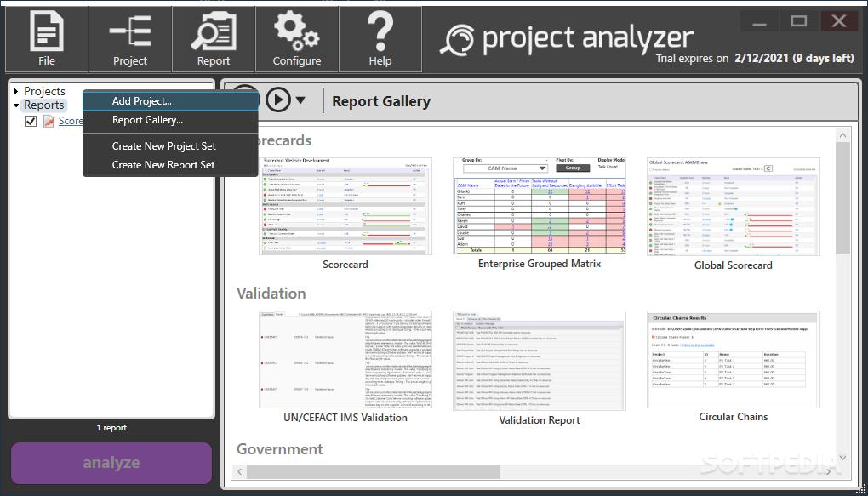Open the Global Scorecard thumbnail
This screenshot has width=868, height=496.
[734, 207]
